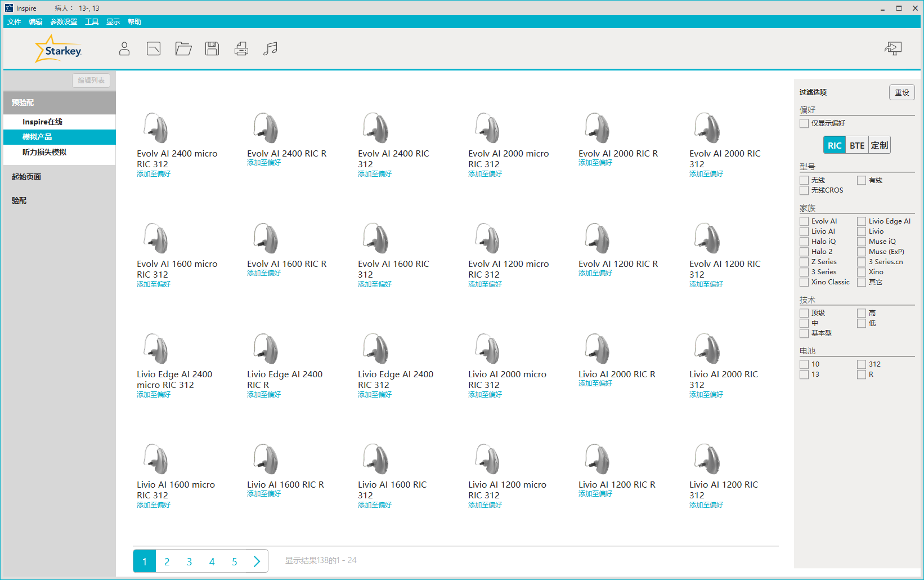Click the printer icon

(x=241, y=49)
